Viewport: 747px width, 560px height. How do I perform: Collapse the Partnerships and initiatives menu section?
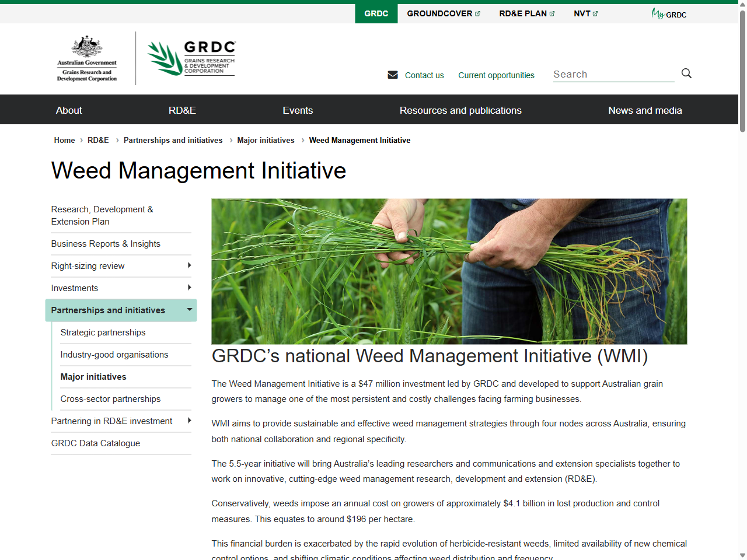point(189,310)
